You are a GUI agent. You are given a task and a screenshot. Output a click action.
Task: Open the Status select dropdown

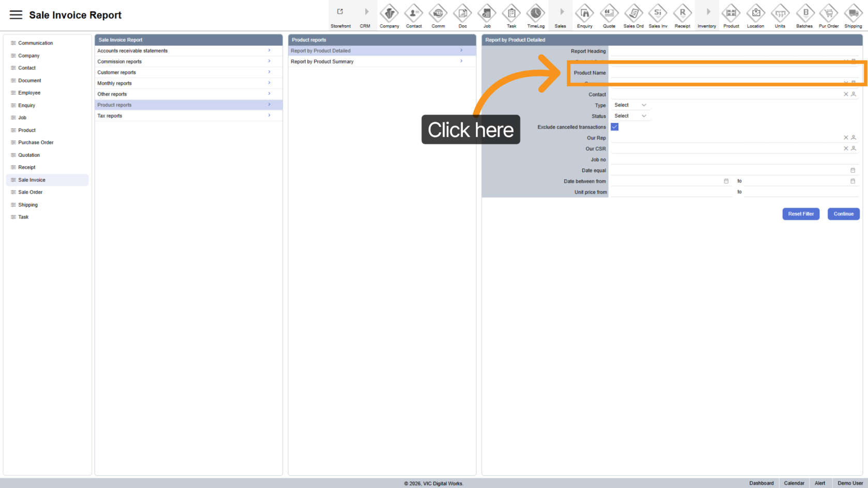[x=630, y=116]
